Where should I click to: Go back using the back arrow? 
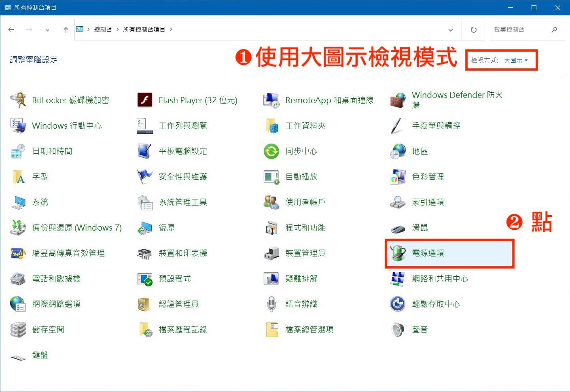tap(11, 30)
